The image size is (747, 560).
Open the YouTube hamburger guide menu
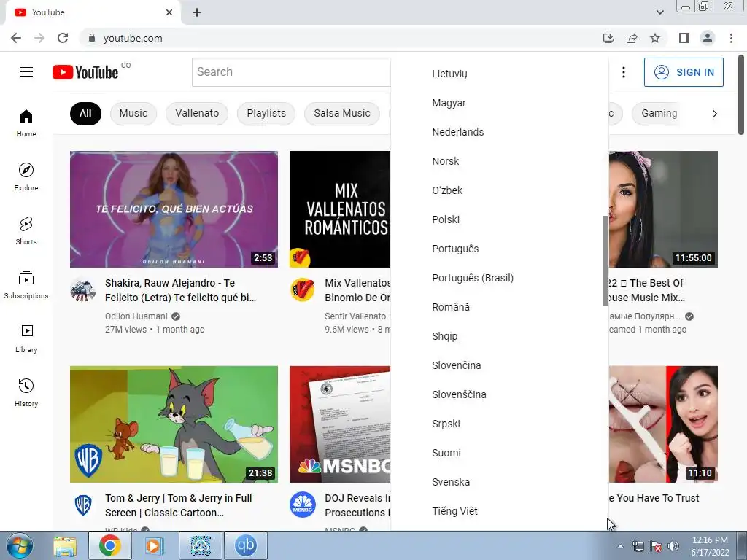pos(26,72)
